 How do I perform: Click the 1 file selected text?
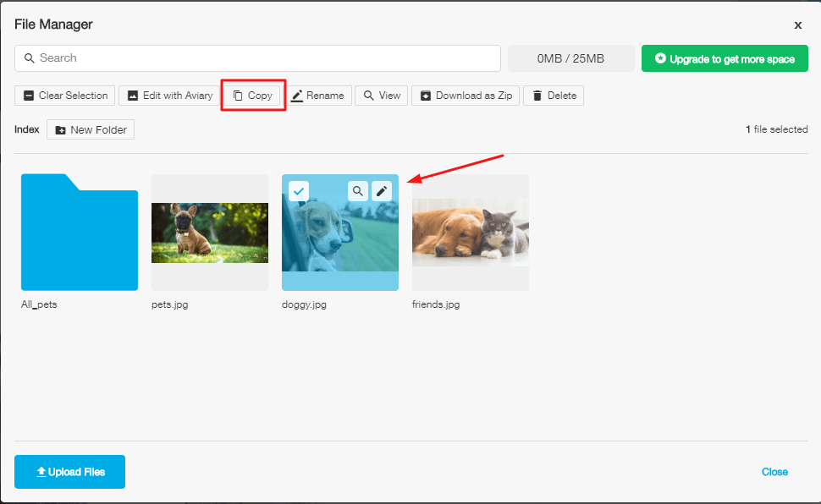[776, 129]
